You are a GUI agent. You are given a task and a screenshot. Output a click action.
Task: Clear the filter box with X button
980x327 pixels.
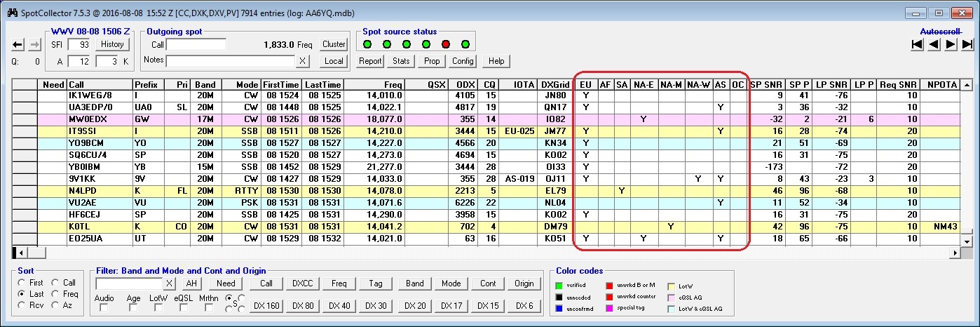click(169, 283)
